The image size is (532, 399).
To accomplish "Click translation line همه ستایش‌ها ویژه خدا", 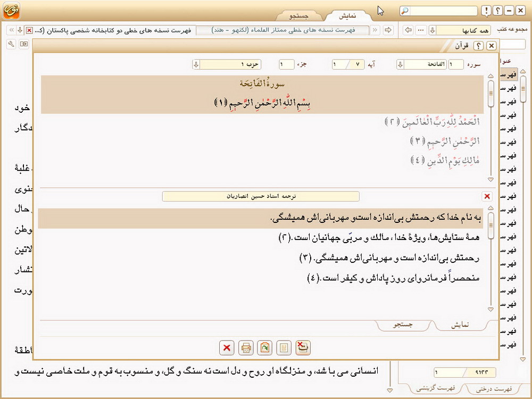I will [x=379, y=237].
